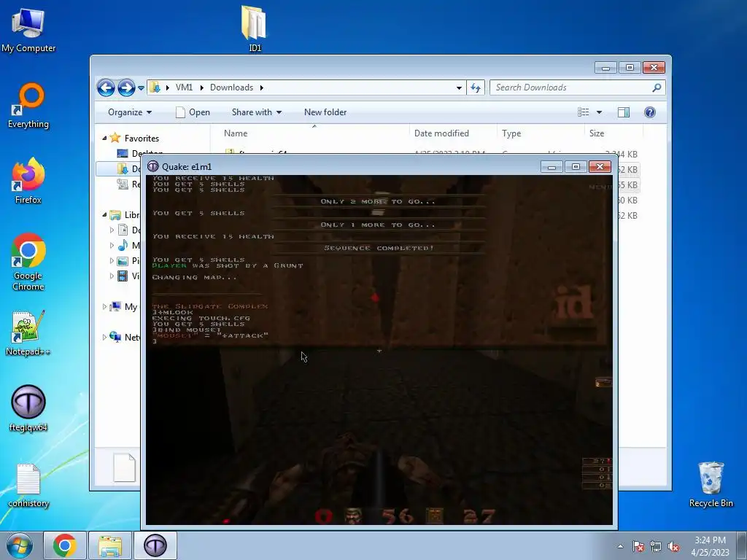Viewport: 747px width, 560px height.
Task: Open Chrome from the taskbar
Action: pos(65,545)
